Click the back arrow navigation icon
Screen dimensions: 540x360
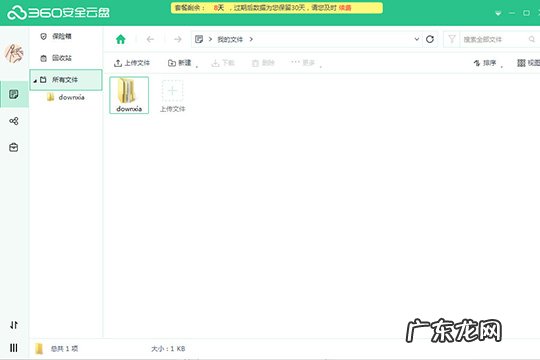(150, 39)
